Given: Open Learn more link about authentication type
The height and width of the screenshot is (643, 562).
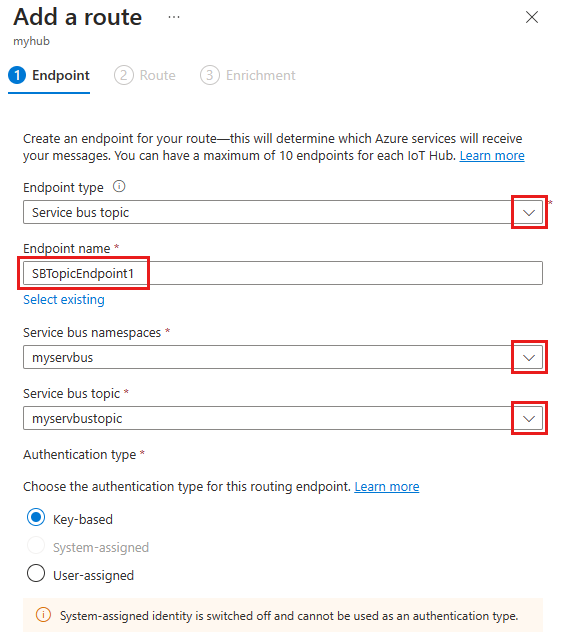Looking at the screenshot, I should click(387, 487).
